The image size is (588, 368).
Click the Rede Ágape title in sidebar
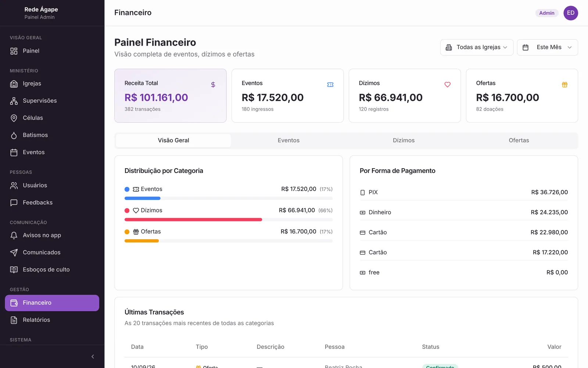tap(41, 10)
